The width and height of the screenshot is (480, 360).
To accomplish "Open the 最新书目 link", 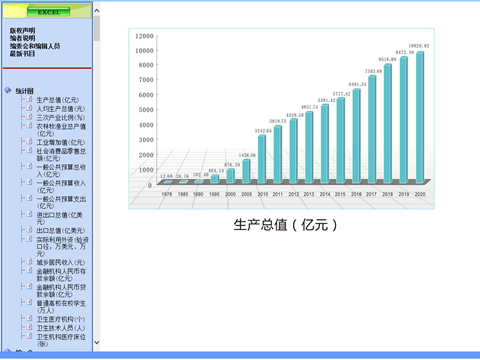I will (22, 53).
